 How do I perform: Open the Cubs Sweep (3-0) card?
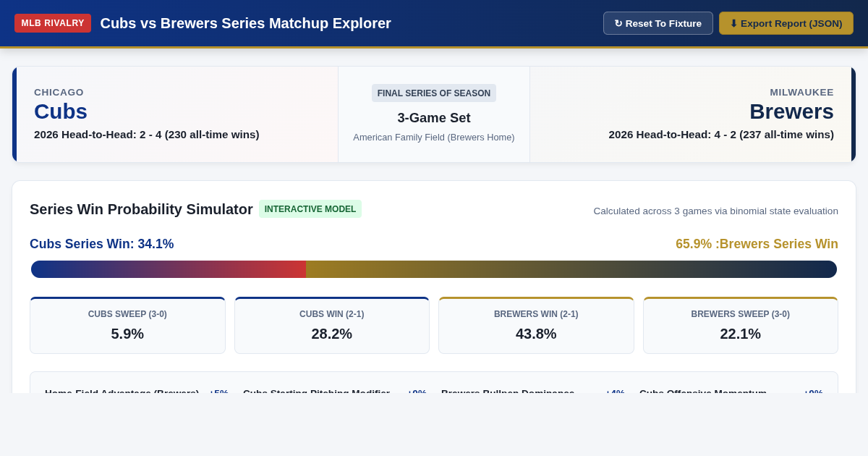[127, 326]
